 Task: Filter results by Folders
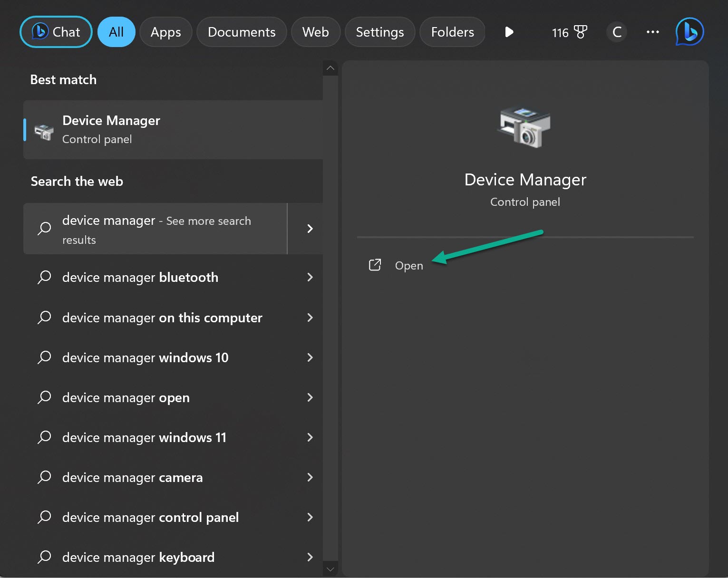click(452, 32)
